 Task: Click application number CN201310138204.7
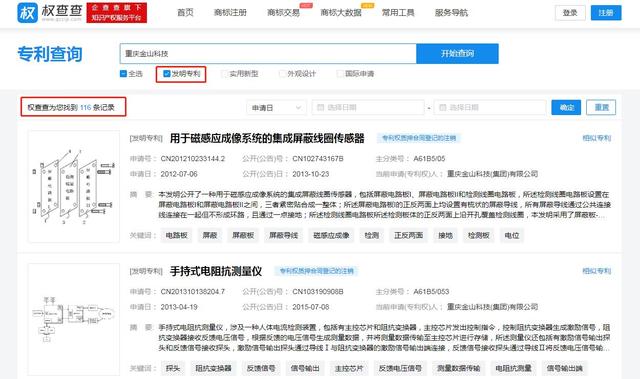[193, 292]
